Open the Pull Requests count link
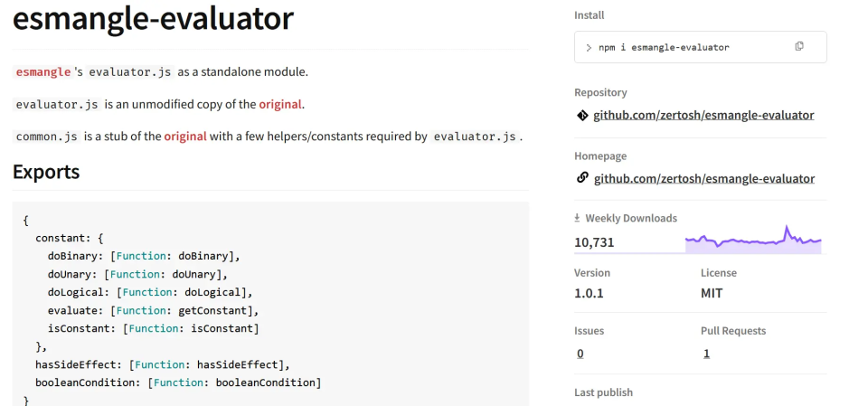The width and height of the screenshot is (868, 406). pyautogui.click(x=706, y=354)
